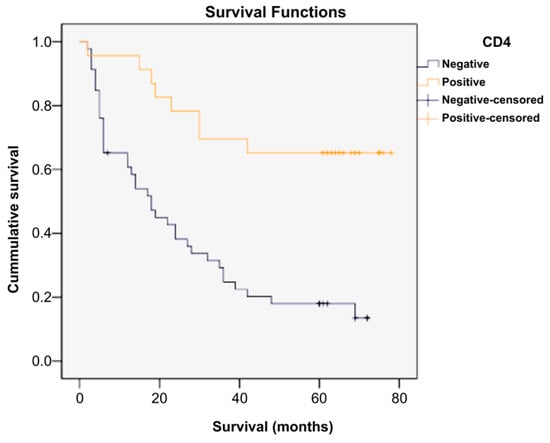The image size is (550, 443).
Task: Click the 1.0 tick label on y-axis
Action: (x=43, y=42)
